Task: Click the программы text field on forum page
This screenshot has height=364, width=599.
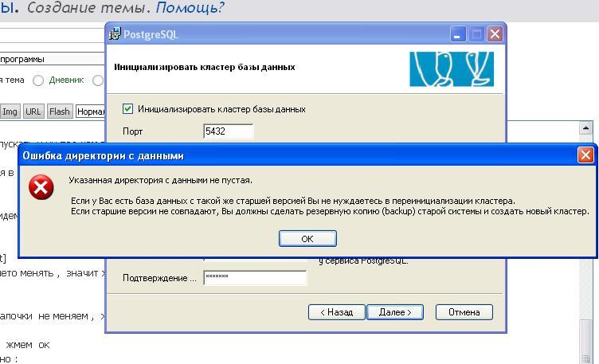Action: click(53, 59)
